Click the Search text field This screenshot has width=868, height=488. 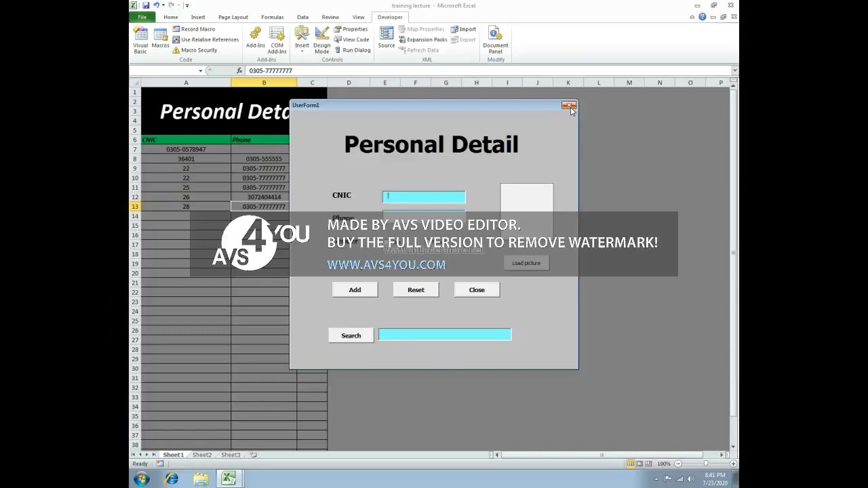click(x=445, y=334)
